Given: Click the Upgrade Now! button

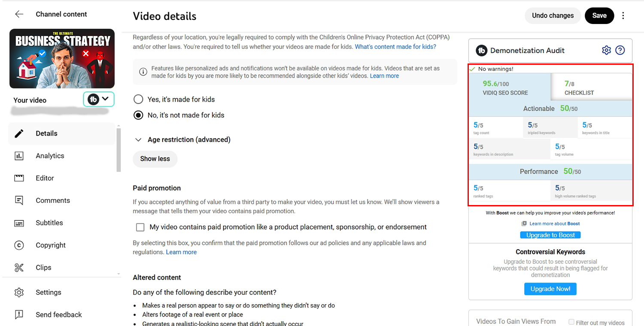Looking at the screenshot, I should [x=550, y=289].
